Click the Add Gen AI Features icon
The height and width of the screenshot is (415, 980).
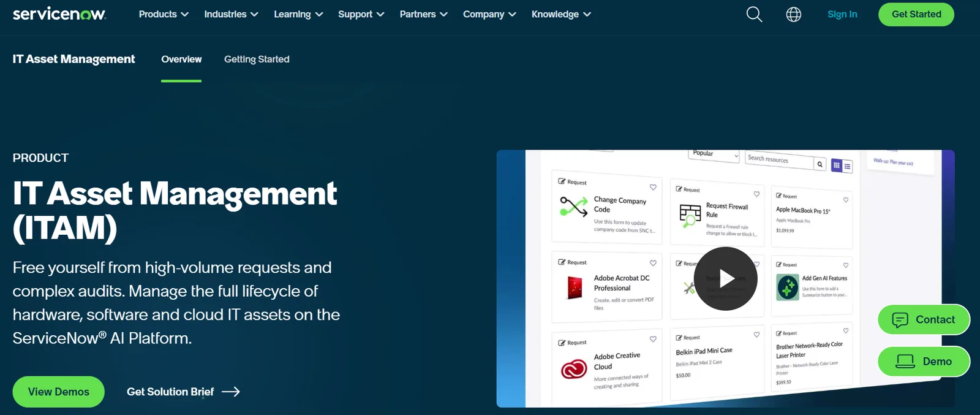(x=788, y=287)
